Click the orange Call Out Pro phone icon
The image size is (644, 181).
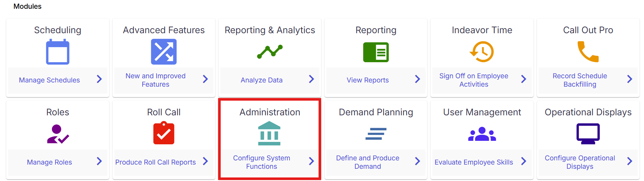pos(588,52)
